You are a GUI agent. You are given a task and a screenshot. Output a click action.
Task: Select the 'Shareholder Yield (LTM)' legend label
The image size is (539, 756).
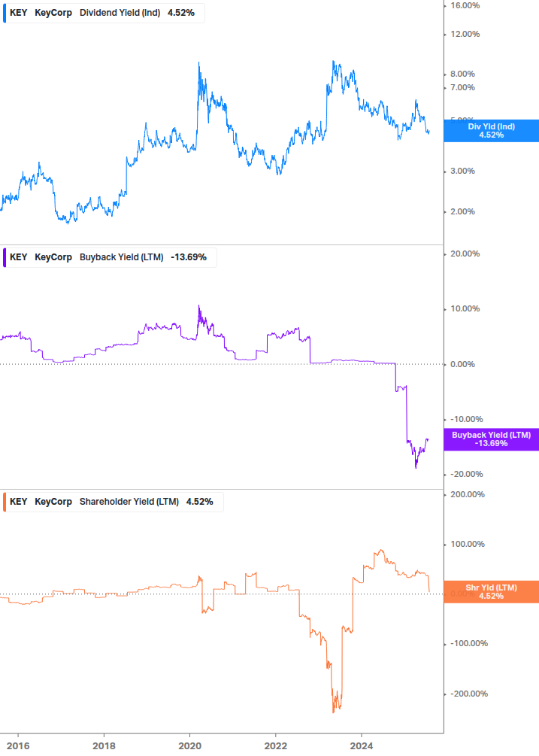tap(129, 502)
